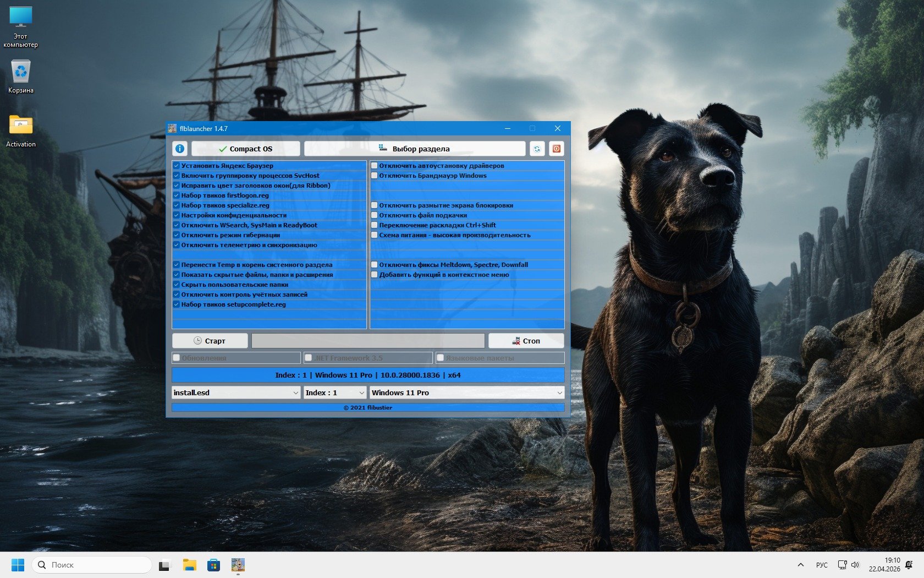Uncheck Установить Яндекс Браузер option
This screenshot has height=578, width=924.
tap(177, 166)
